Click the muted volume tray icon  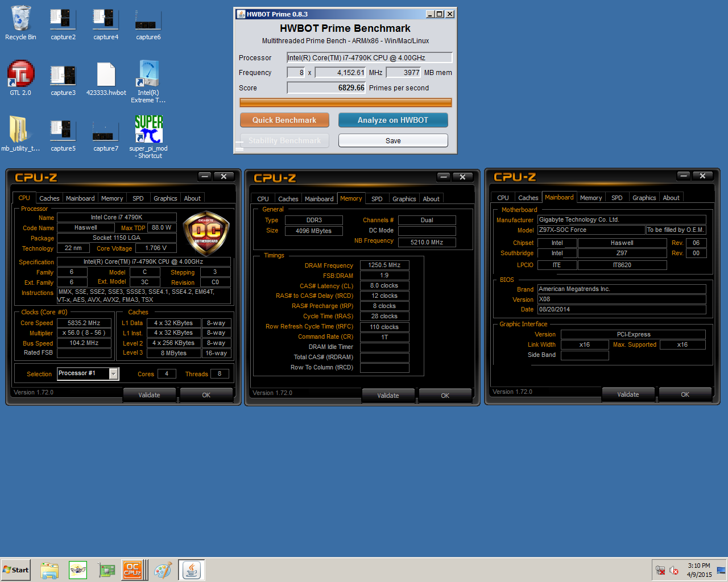674,570
